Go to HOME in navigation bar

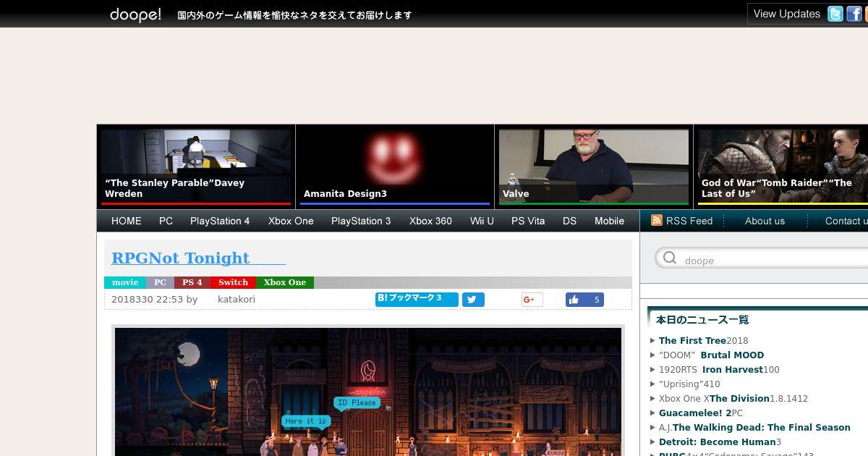pos(127,221)
